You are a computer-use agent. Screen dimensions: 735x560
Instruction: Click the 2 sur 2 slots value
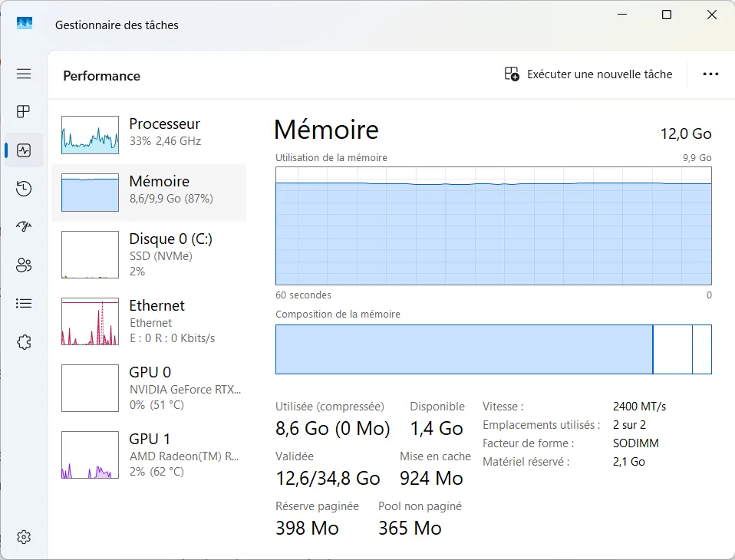coord(629,425)
